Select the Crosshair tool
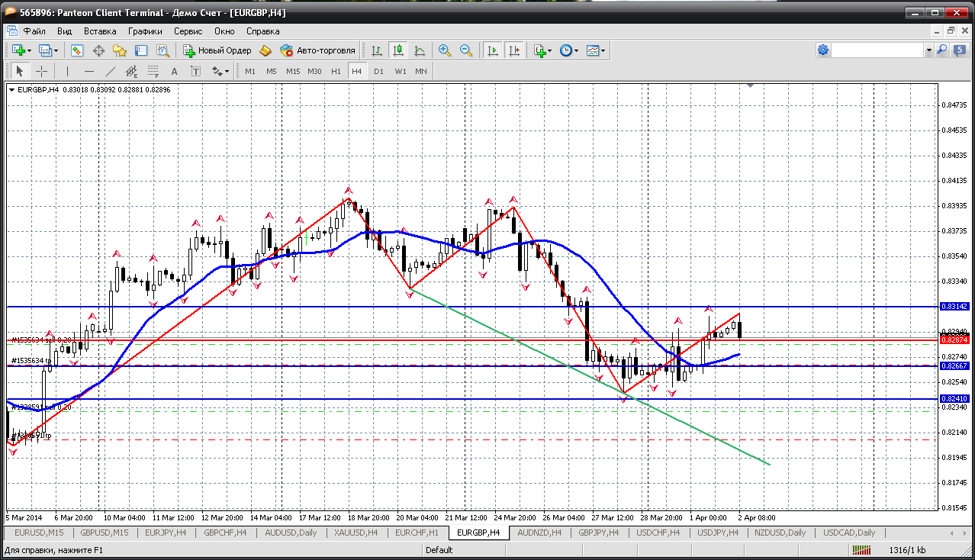The height and width of the screenshot is (560, 975). tap(41, 71)
